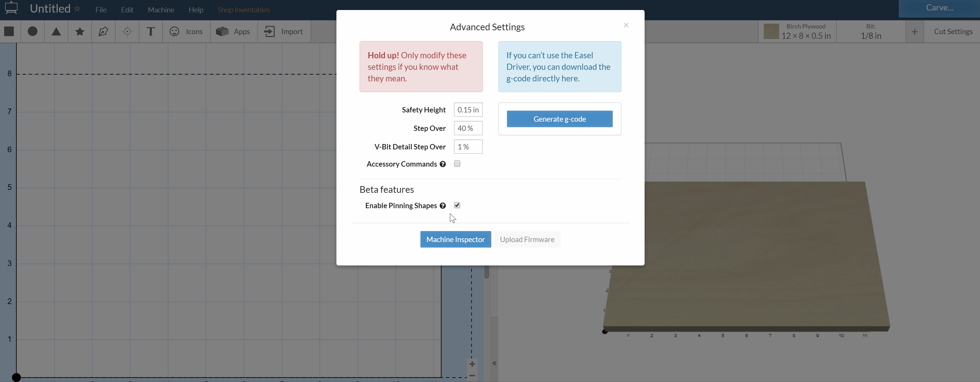The image size is (980, 382).
Task: Uncheck Enable Pinning Shapes
Action: click(x=457, y=205)
